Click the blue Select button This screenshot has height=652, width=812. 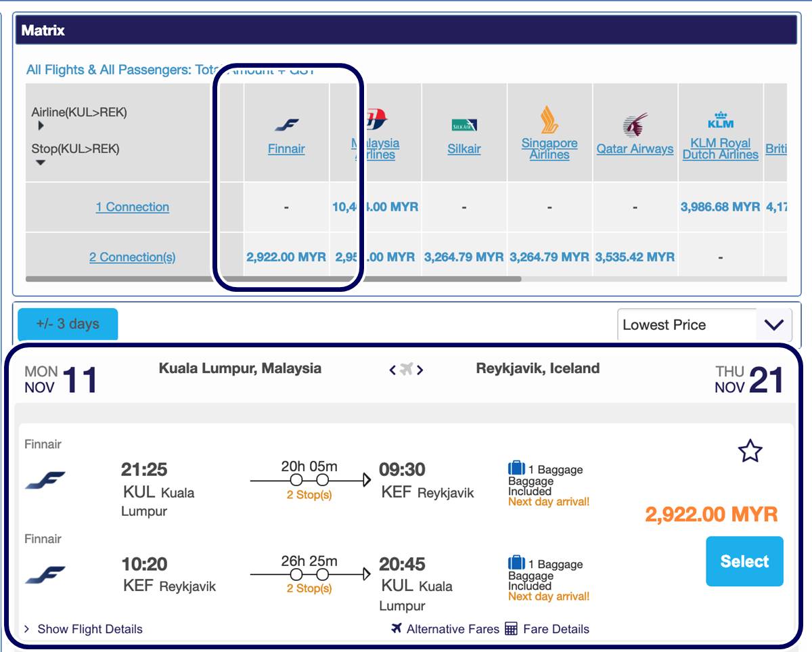(x=744, y=561)
